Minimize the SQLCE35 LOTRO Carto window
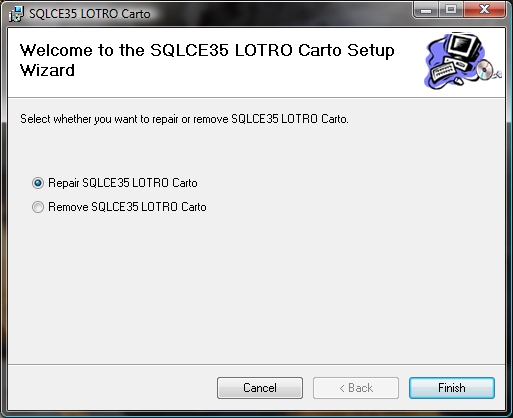Image resolution: width=513 pixels, height=418 pixels. pos(426,9)
